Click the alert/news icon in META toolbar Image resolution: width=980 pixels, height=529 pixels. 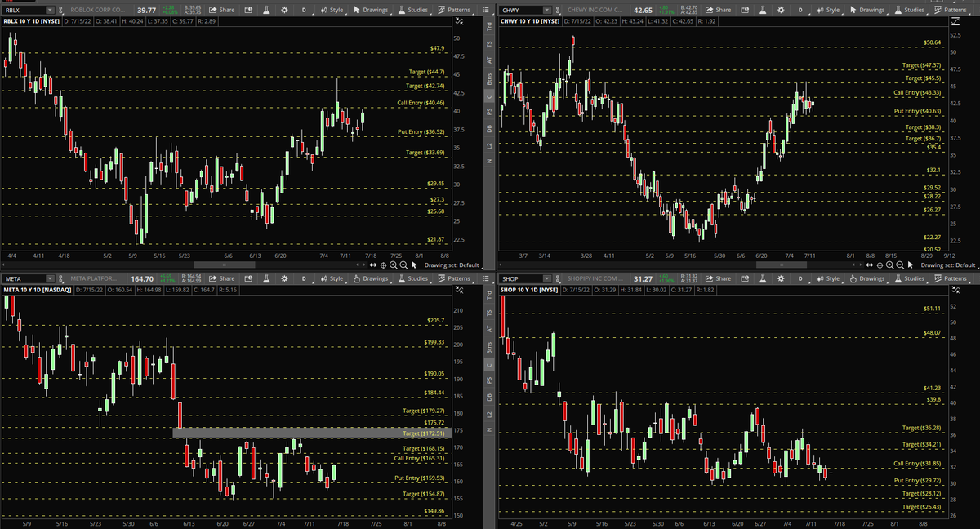click(248, 278)
